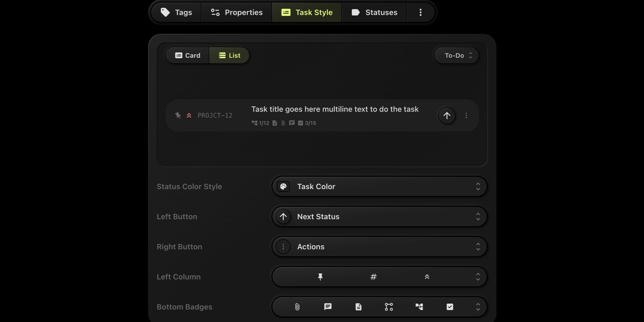Open the more options menu beside Statuses
The image size is (644, 322).
pyautogui.click(x=420, y=13)
